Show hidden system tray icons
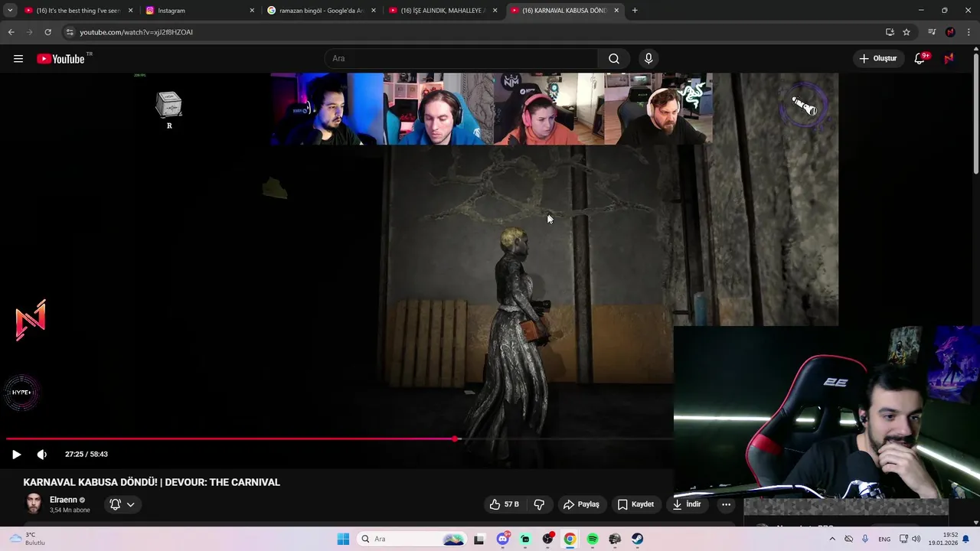Image resolution: width=980 pixels, height=551 pixels. [832, 539]
